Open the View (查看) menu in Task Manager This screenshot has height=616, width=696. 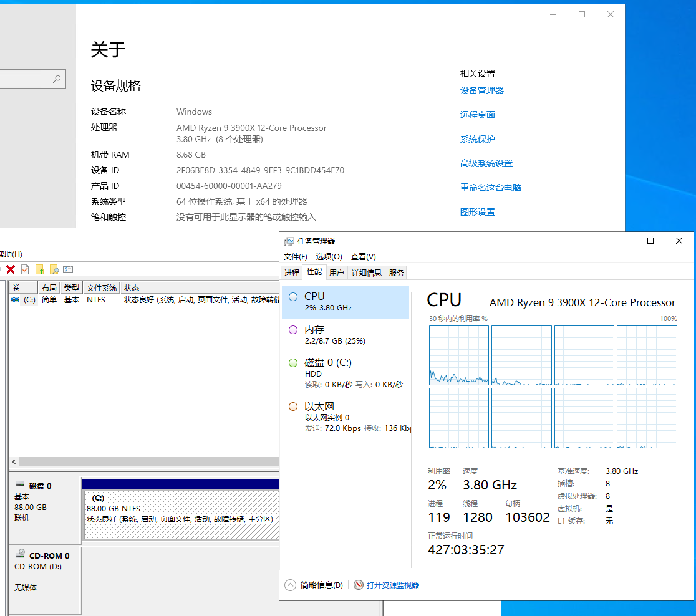point(363,256)
